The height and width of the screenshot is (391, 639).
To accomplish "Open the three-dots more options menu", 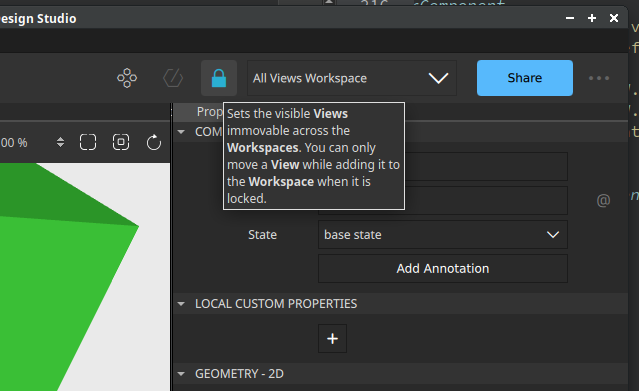I will tap(599, 78).
